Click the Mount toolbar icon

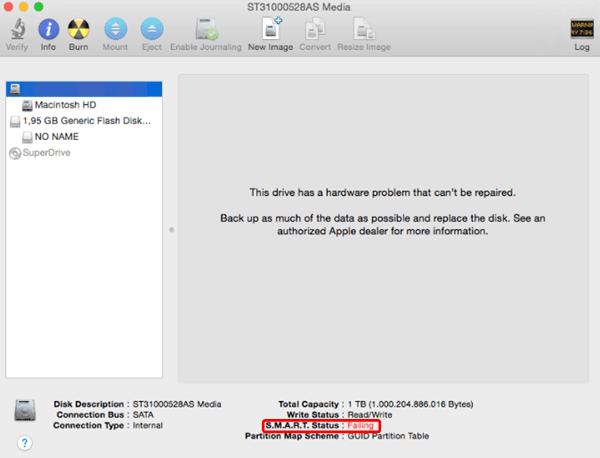click(115, 29)
